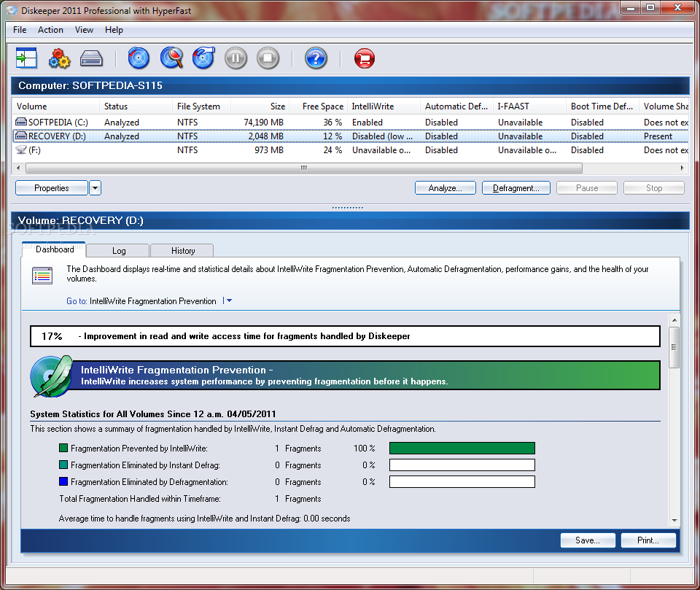The height and width of the screenshot is (590, 700).
Task: Click the IntelliWrite column header
Action: coord(384,106)
